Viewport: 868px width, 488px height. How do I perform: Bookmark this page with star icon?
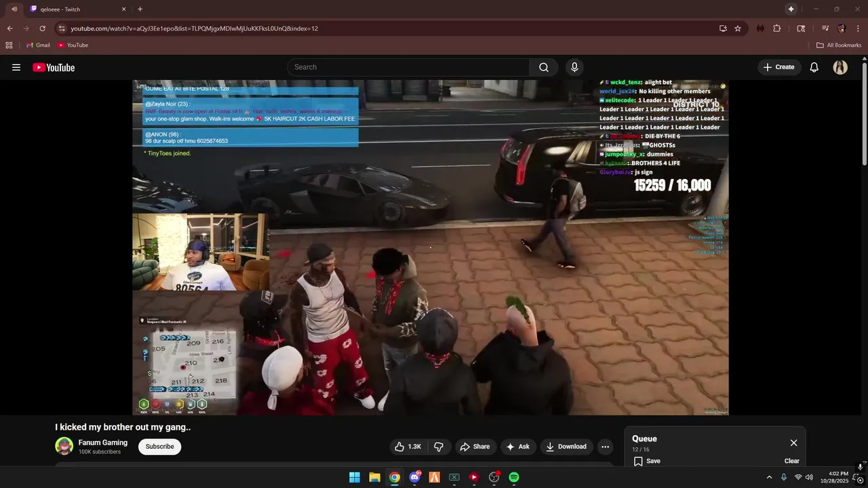pyautogui.click(x=738, y=28)
